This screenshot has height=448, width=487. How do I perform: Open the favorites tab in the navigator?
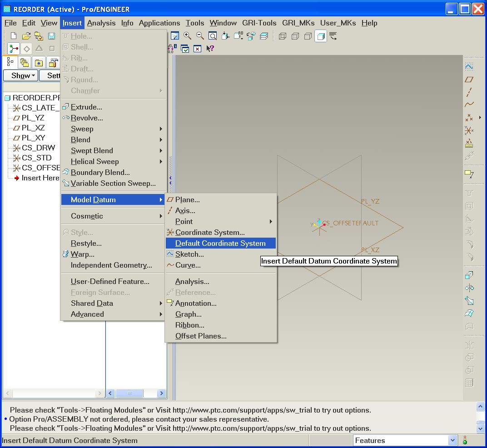point(39,63)
